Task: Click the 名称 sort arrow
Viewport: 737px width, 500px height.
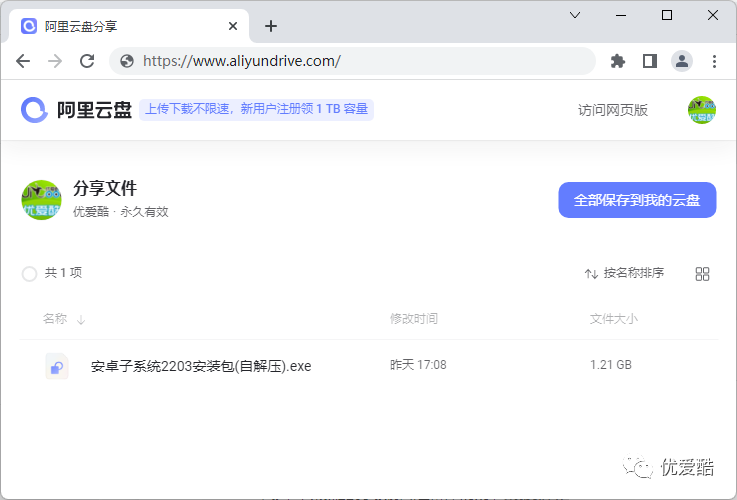Action: tap(81, 320)
